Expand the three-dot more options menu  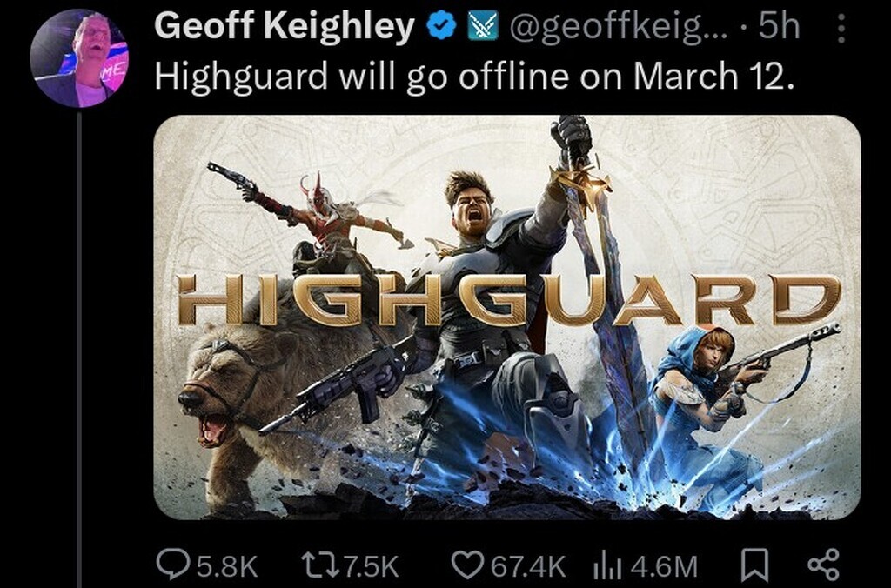(x=841, y=28)
